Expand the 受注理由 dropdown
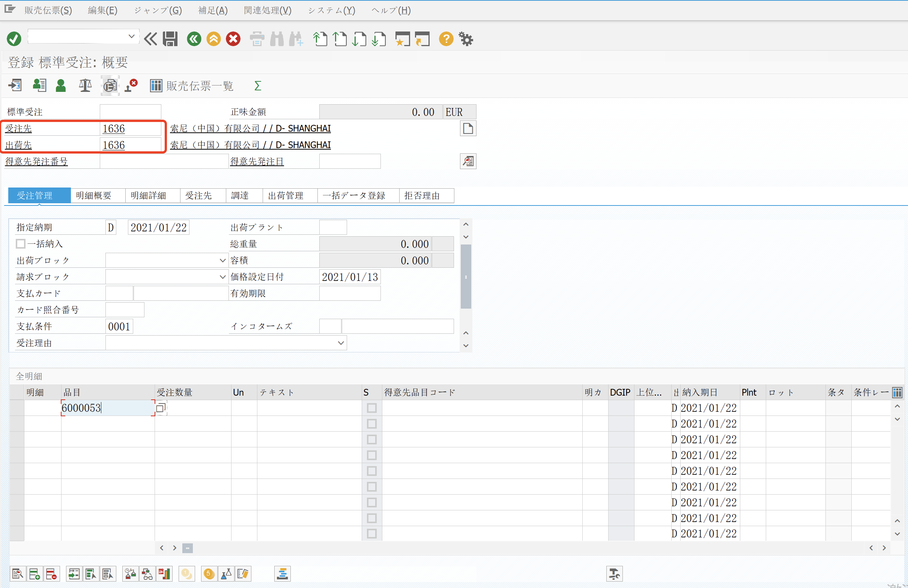Image resolution: width=908 pixels, height=588 pixels. click(x=341, y=343)
